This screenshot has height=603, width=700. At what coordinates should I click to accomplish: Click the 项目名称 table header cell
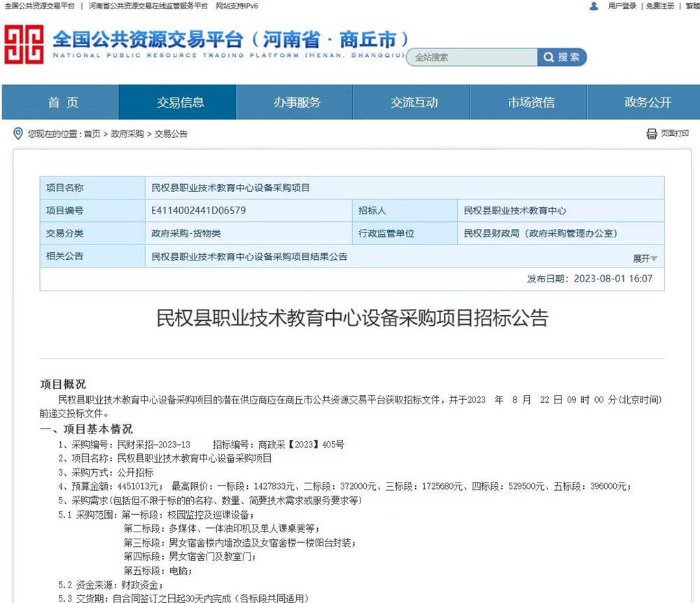coord(92,188)
